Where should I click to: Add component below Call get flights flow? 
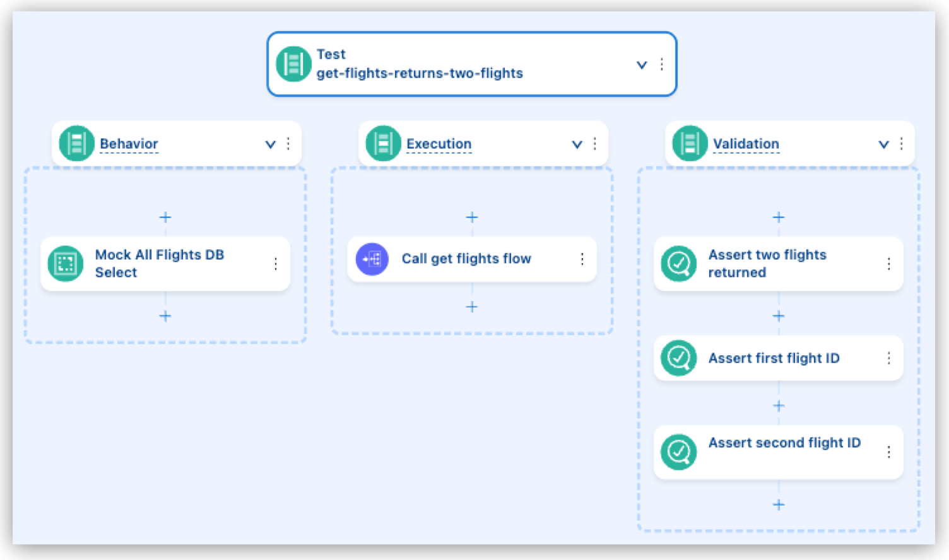click(472, 307)
